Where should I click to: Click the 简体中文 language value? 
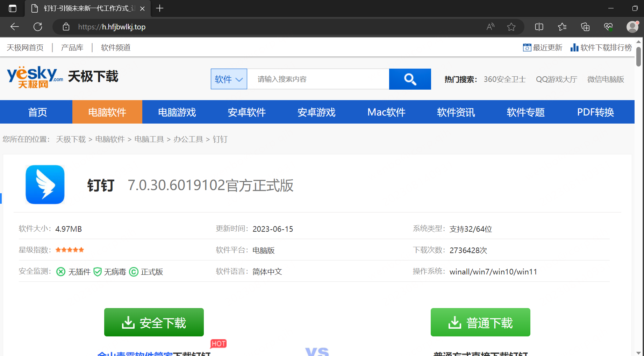click(x=267, y=272)
